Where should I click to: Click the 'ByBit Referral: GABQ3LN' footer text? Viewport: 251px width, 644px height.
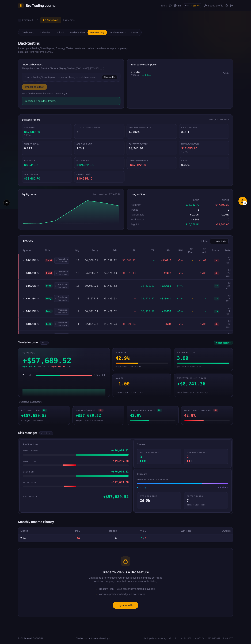coord(31,638)
